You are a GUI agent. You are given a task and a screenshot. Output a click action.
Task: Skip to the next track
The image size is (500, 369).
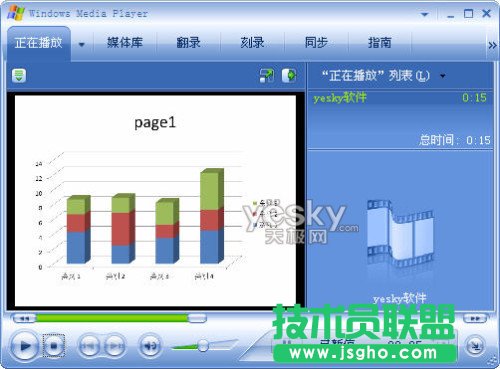pyautogui.click(x=115, y=346)
